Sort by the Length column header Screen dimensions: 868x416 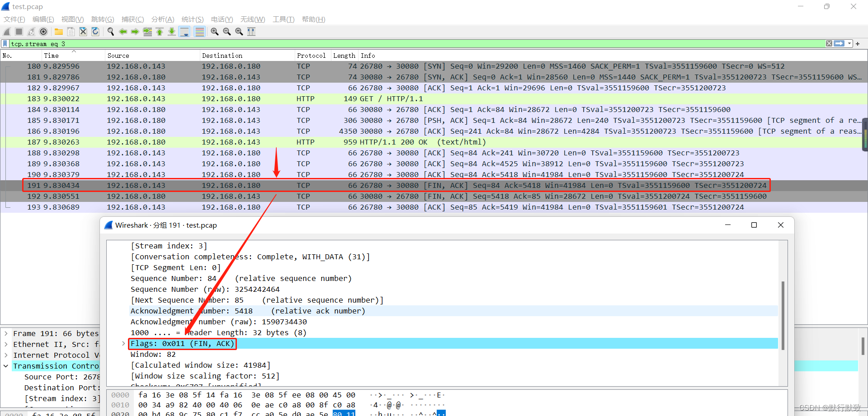click(344, 56)
